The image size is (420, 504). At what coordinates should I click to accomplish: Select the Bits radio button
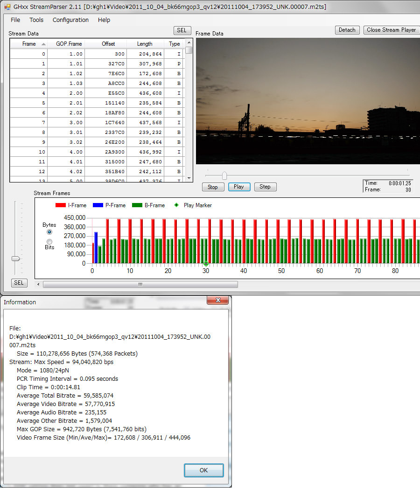tap(49, 241)
